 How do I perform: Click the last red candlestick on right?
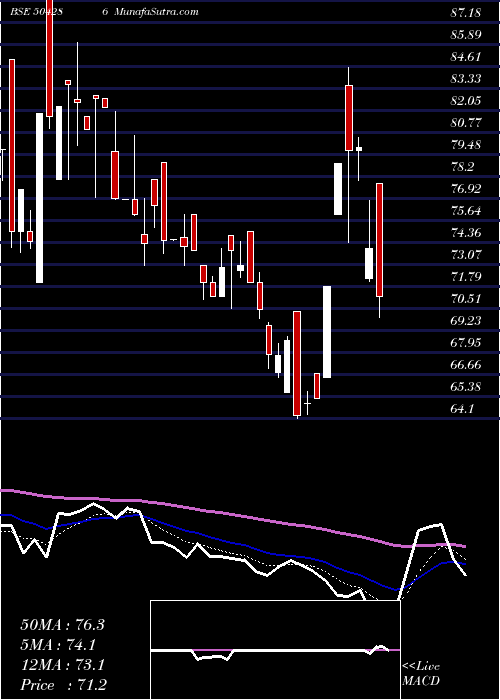[379, 240]
